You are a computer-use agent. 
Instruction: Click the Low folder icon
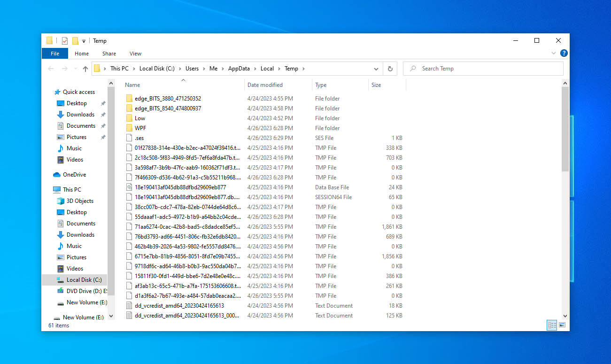click(x=130, y=118)
